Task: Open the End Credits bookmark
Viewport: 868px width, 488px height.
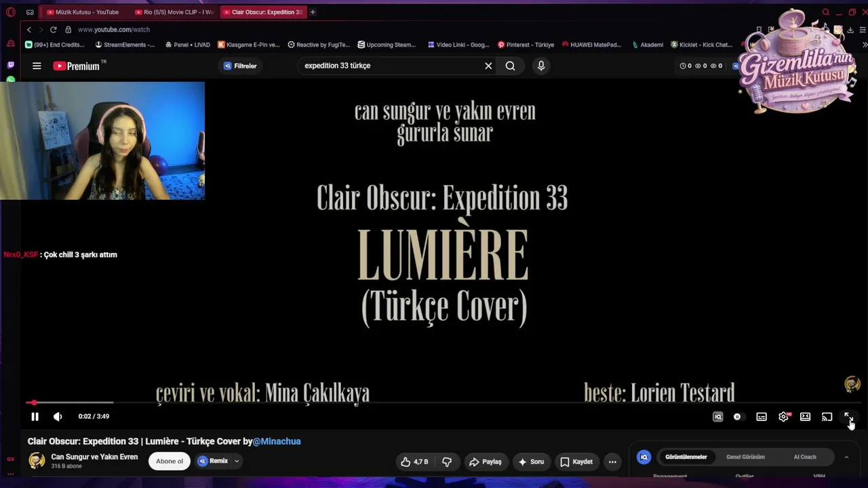Action: click(55, 45)
